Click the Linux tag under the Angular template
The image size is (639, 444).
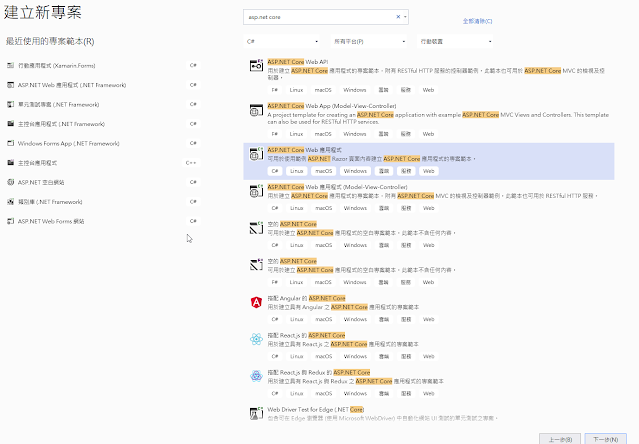[x=296, y=319]
